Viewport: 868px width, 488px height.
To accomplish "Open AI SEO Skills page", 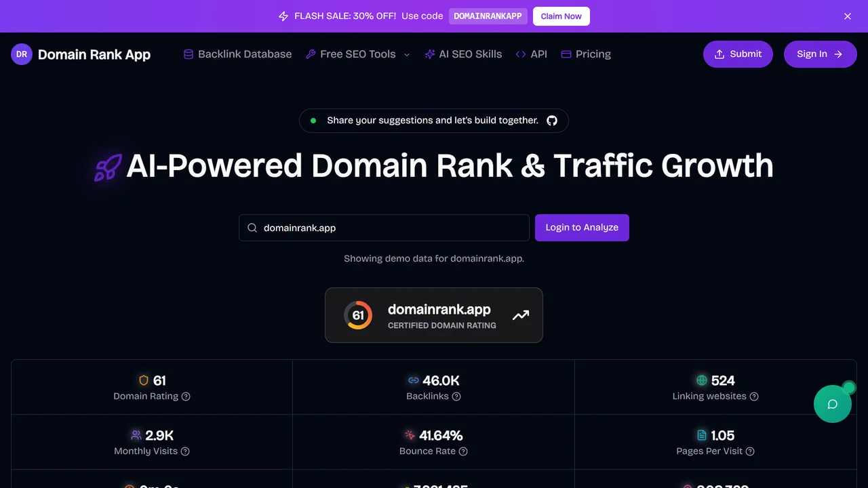I will pyautogui.click(x=463, y=54).
